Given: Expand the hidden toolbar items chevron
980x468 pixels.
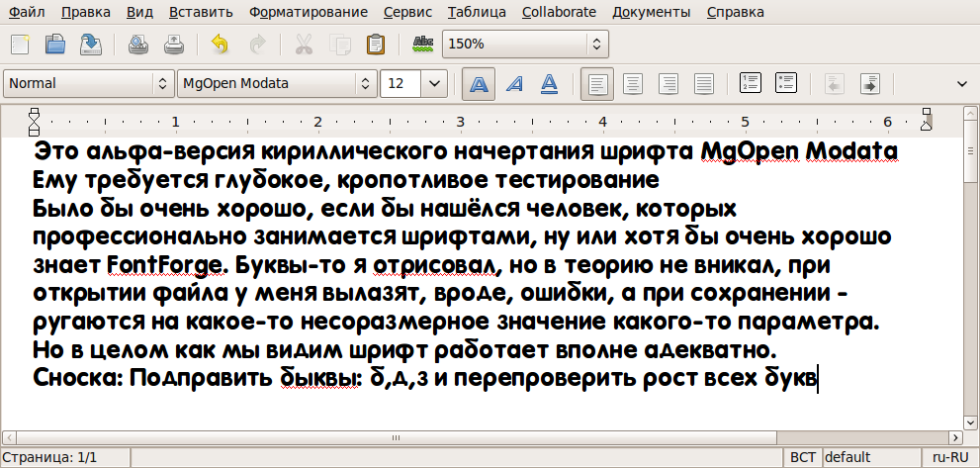Looking at the screenshot, I should (x=962, y=84).
